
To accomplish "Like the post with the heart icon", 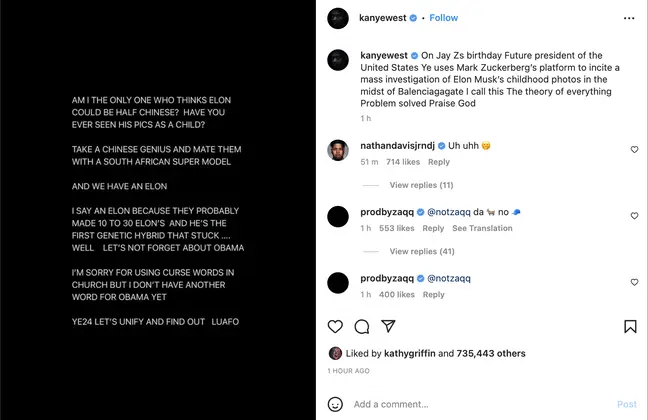I will (x=335, y=327).
